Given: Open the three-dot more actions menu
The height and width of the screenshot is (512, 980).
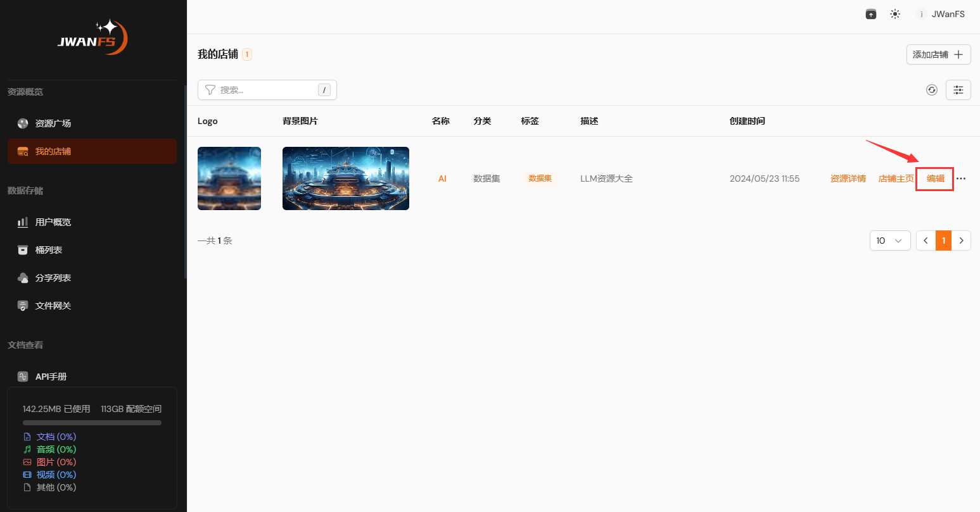Looking at the screenshot, I should 961,178.
